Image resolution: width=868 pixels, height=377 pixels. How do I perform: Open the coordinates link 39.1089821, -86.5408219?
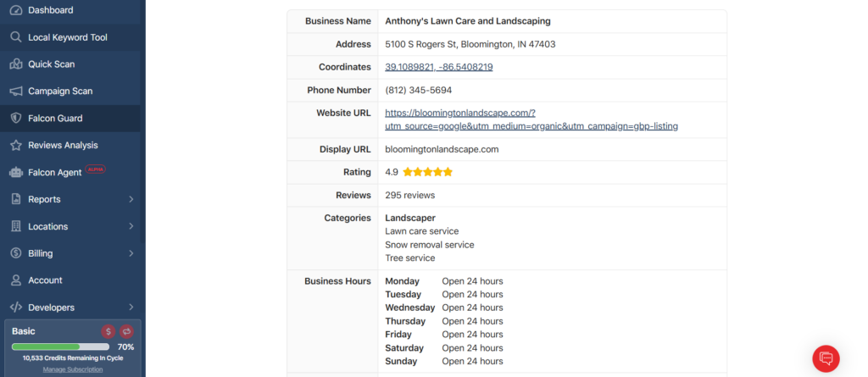pyautogui.click(x=439, y=67)
